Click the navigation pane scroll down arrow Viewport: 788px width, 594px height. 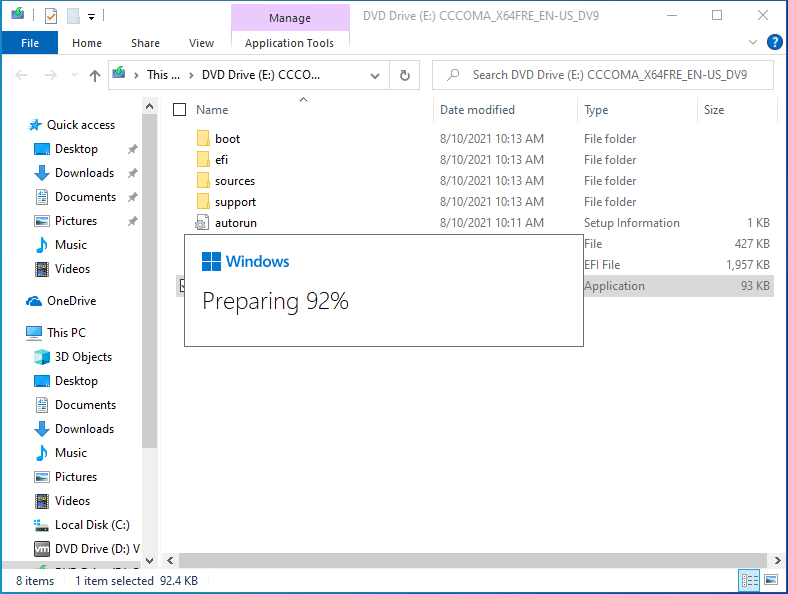(149, 560)
